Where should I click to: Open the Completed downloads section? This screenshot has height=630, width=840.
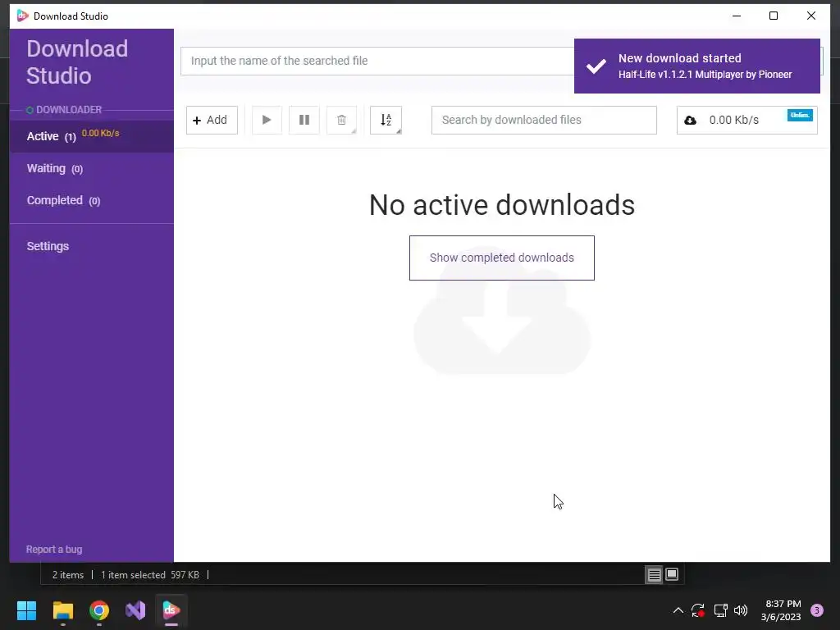92,200
